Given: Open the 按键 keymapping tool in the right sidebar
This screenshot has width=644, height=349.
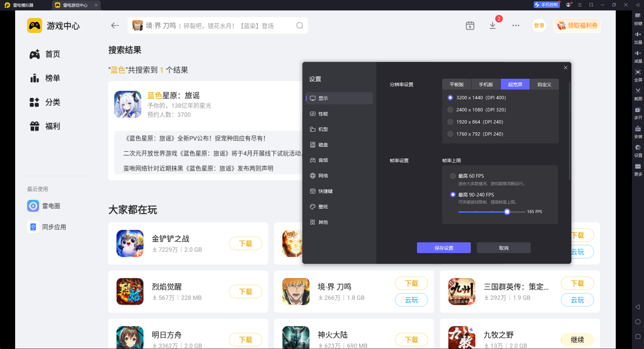Looking at the screenshot, I should tap(638, 19).
